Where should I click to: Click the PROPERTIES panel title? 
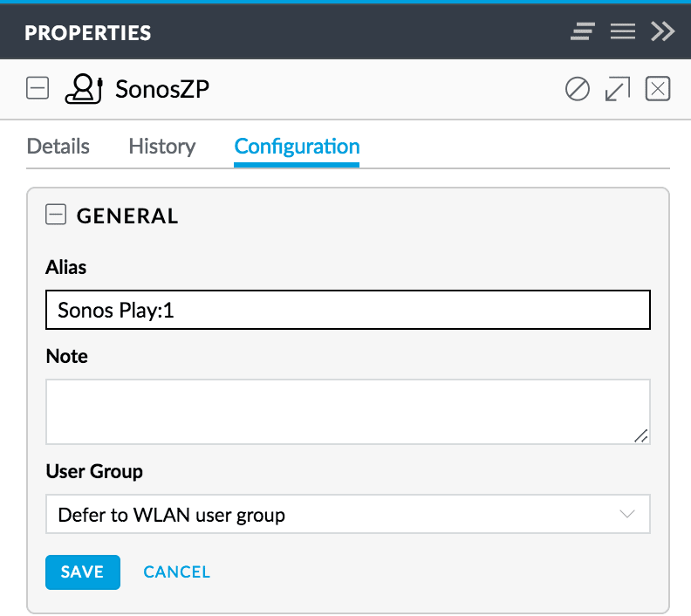click(x=88, y=33)
